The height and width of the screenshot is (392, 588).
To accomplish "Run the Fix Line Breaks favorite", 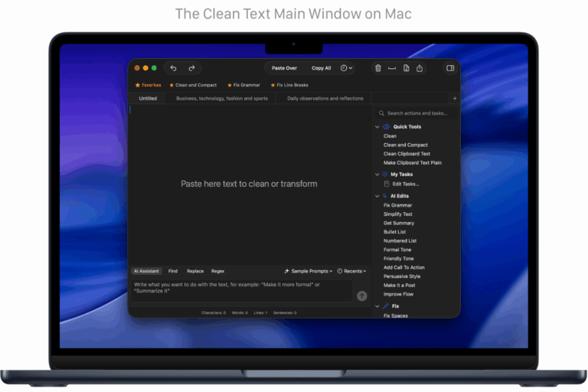I will pyautogui.click(x=289, y=85).
